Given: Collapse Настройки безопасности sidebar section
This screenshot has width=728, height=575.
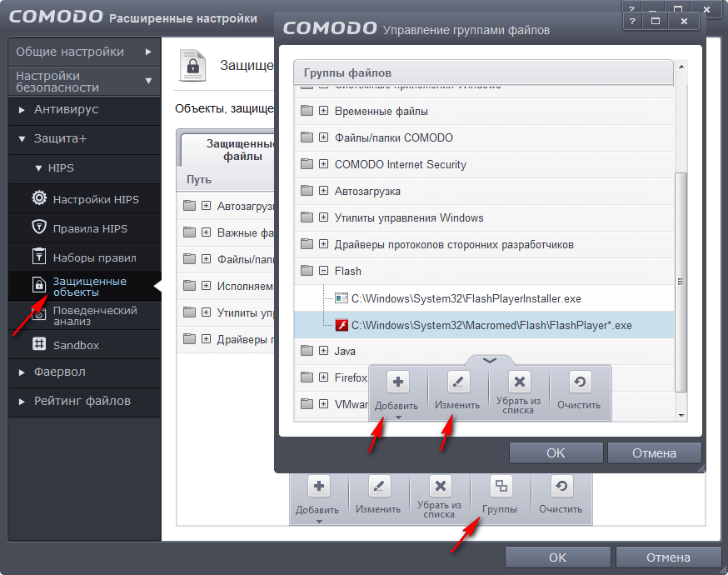Looking at the screenshot, I should (x=84, y=82).
